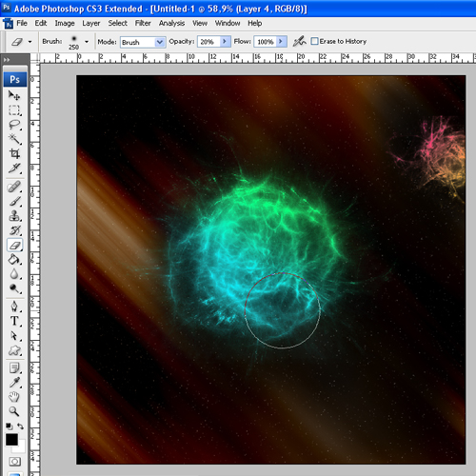The height and width of the screenshot is (476, 476).
Task: Select the Clone Stamp tool
Action: (14, 216)
